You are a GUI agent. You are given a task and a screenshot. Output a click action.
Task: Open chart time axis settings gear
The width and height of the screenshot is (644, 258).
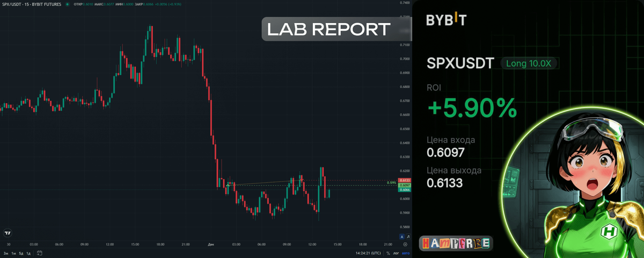[x=405, y=243]
